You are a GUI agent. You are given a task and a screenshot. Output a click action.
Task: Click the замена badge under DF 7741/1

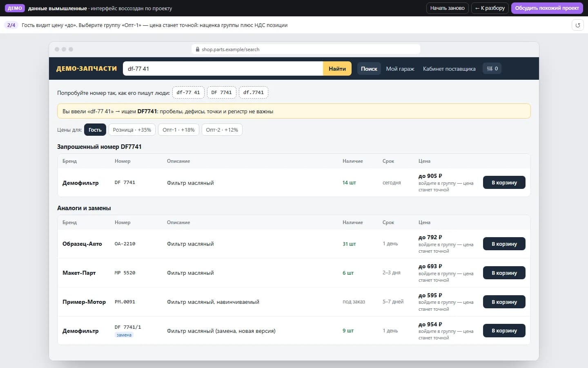click(124, 335)
